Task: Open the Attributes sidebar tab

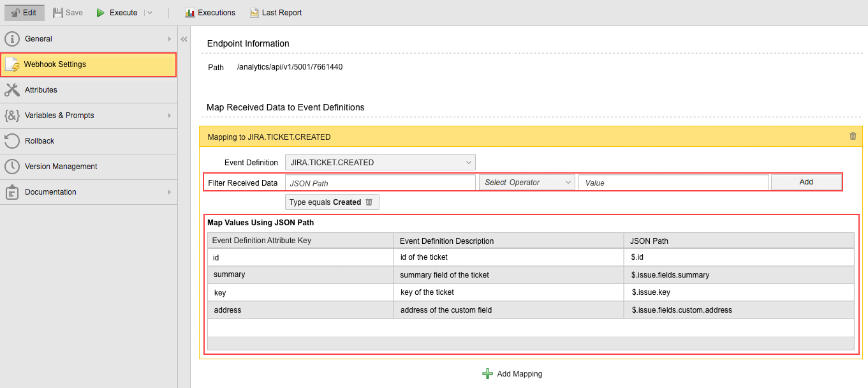Action: tap(41, 90)
